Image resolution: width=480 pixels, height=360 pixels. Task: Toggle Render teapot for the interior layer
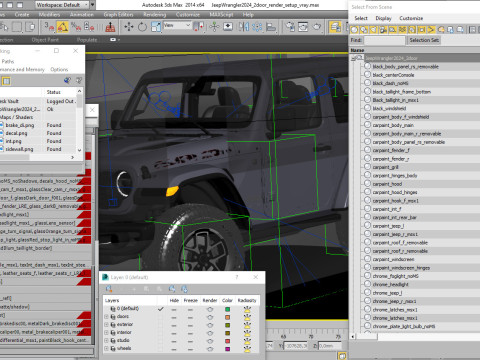pyautogui.click(x=210, y=333)
